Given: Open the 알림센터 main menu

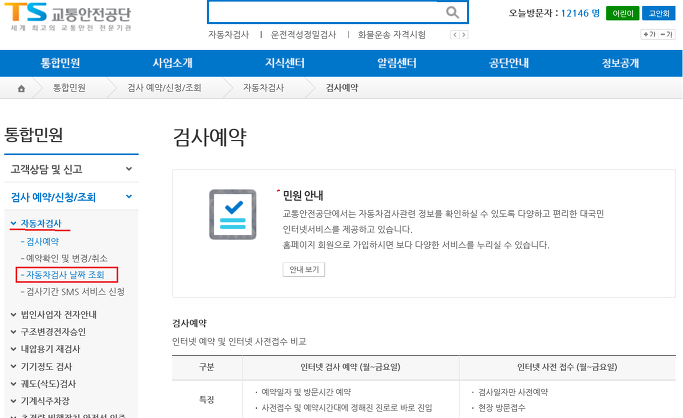Looking at the screenshot, I should point(397,63).
